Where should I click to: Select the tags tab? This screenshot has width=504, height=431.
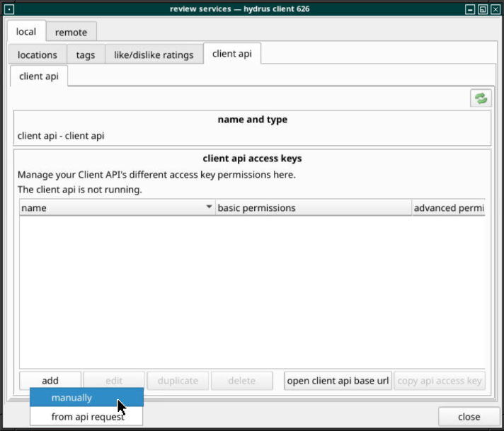(86, 54)
